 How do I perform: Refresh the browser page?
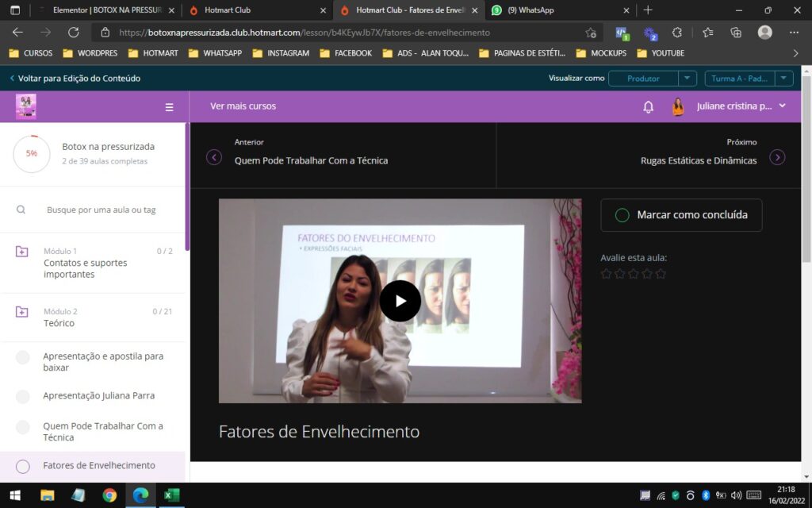pyautogui.click(x=74, y=33)
